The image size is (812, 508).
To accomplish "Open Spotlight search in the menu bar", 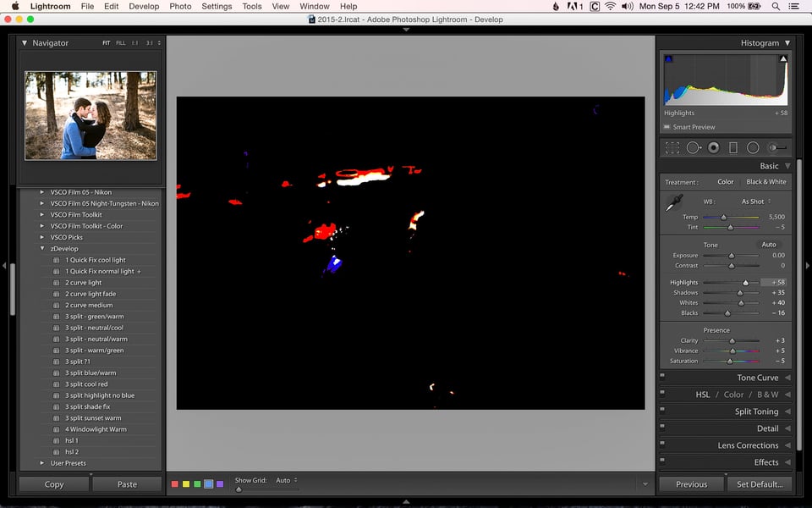I will [776, 6].
